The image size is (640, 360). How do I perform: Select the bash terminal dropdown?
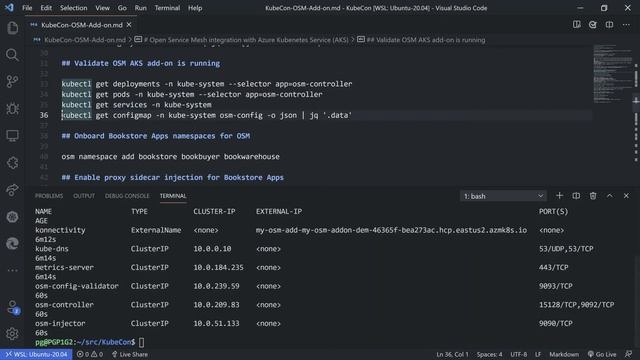point(503,196)
